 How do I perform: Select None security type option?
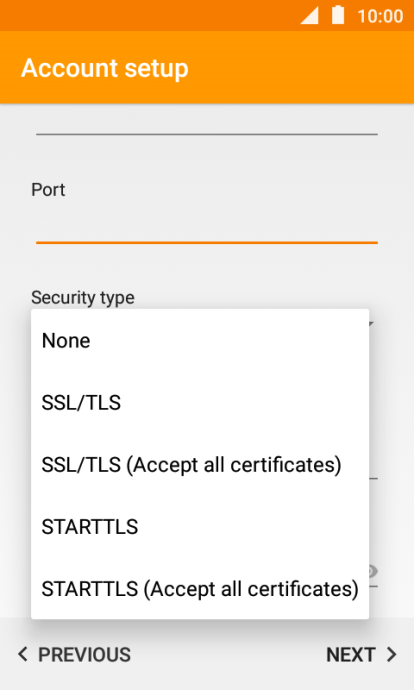[x=200, y=341]
